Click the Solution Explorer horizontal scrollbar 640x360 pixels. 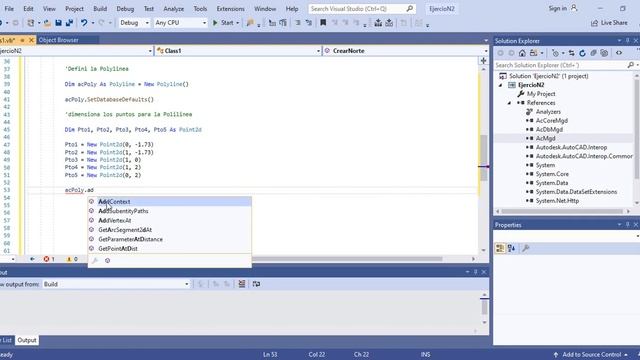pos(562,211)
